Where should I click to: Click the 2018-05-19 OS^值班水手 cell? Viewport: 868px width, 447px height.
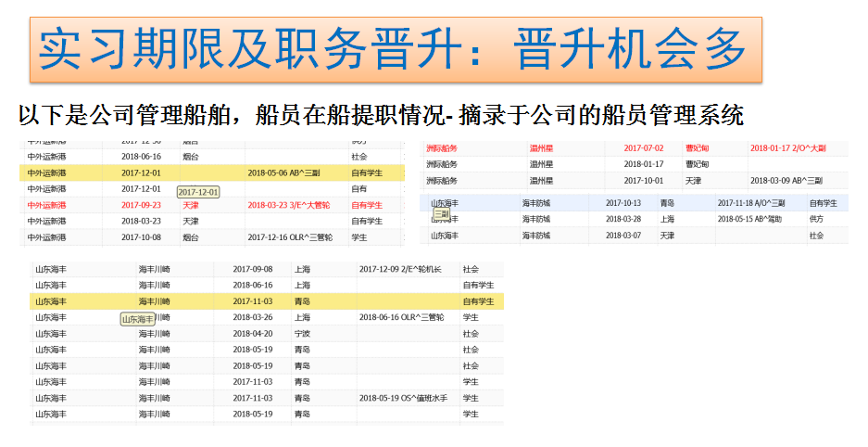[403, 397]
